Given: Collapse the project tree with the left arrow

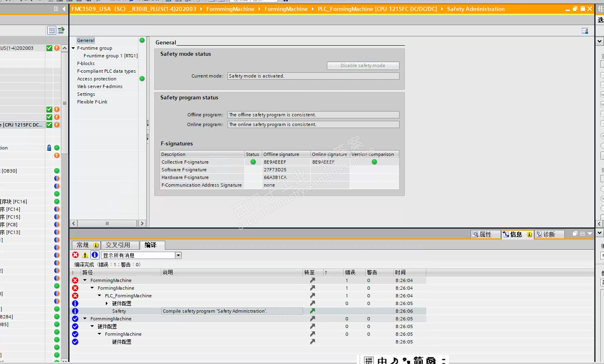Looking at the screenshot, I should pyautogui.click(x=64, y=9).
